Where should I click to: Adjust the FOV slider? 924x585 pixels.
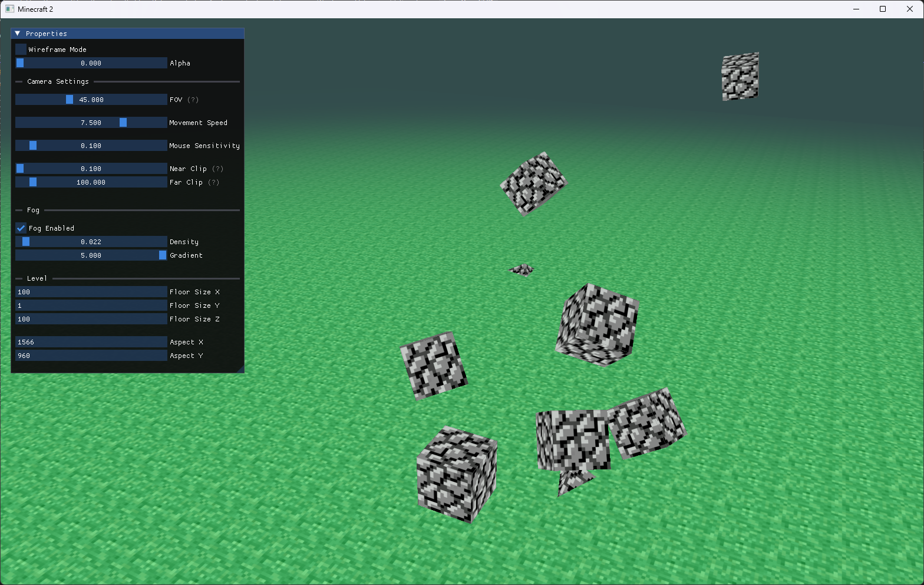[x=91, y=100]
